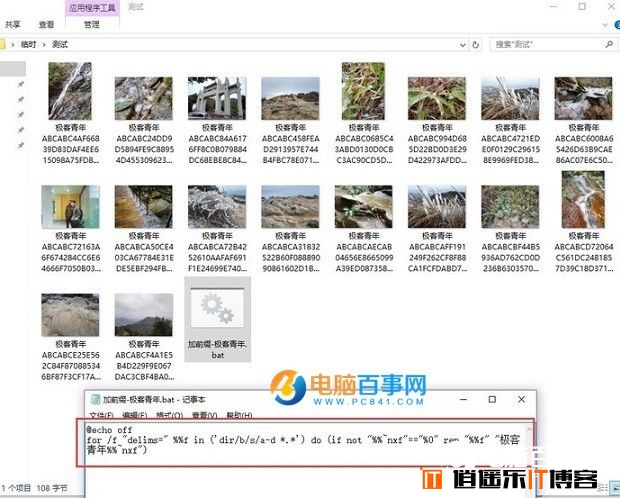Select image ABCABCA31832

pos(290,206)
